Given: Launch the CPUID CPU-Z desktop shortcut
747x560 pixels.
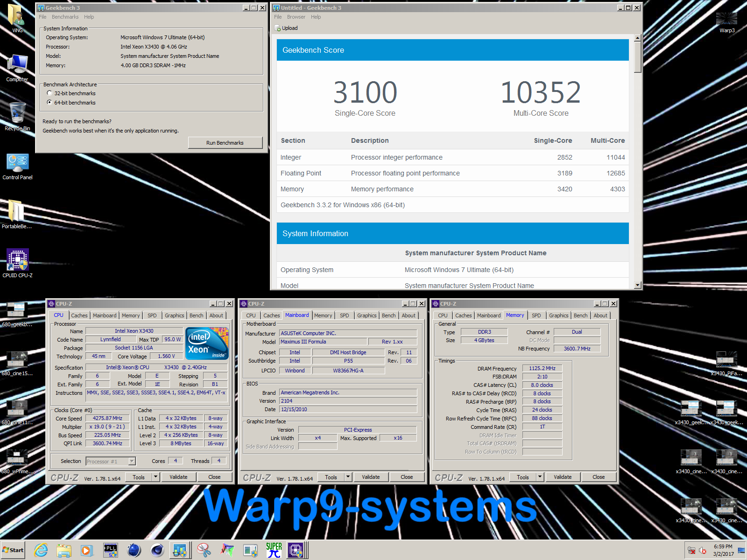Looking at the screenshot, I should [x=17, y=264].
